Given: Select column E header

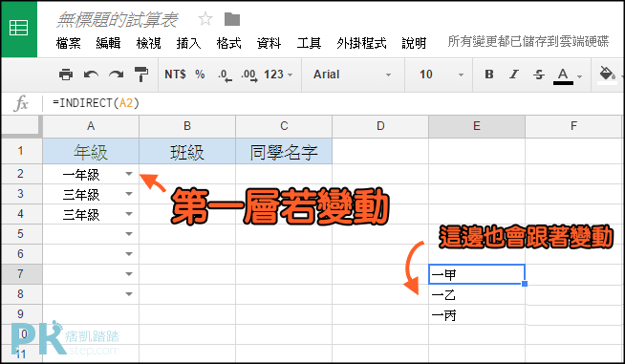Looking at the screenshot, I should point(477,126).
